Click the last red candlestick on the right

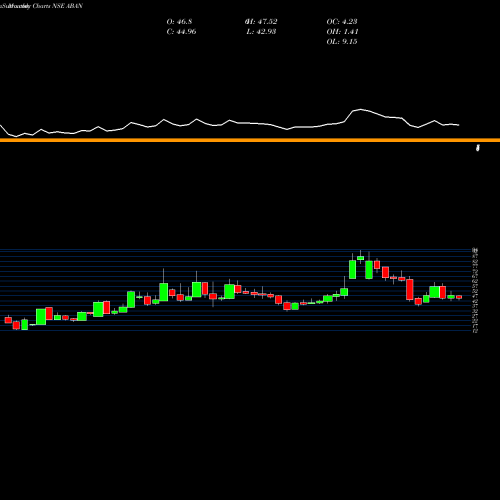click(x=459, y=297)
